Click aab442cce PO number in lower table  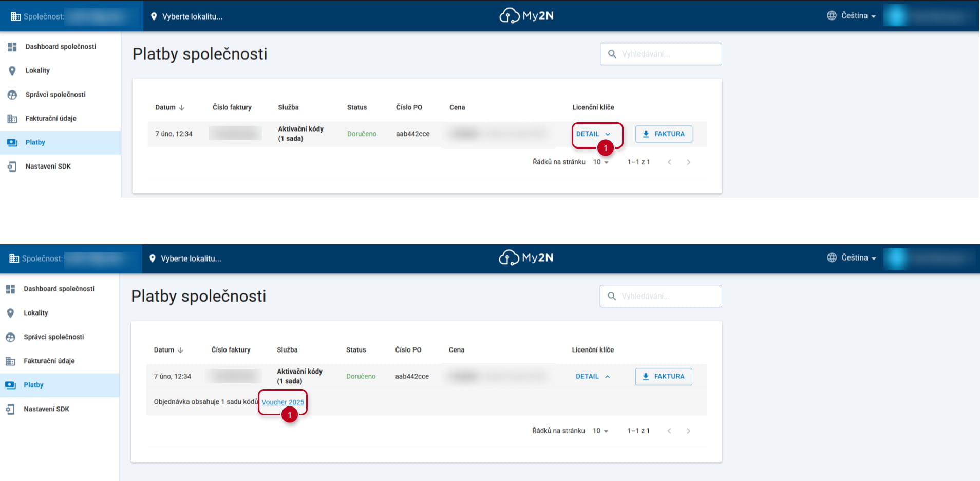pyautogui.click(x=412, y=377)
